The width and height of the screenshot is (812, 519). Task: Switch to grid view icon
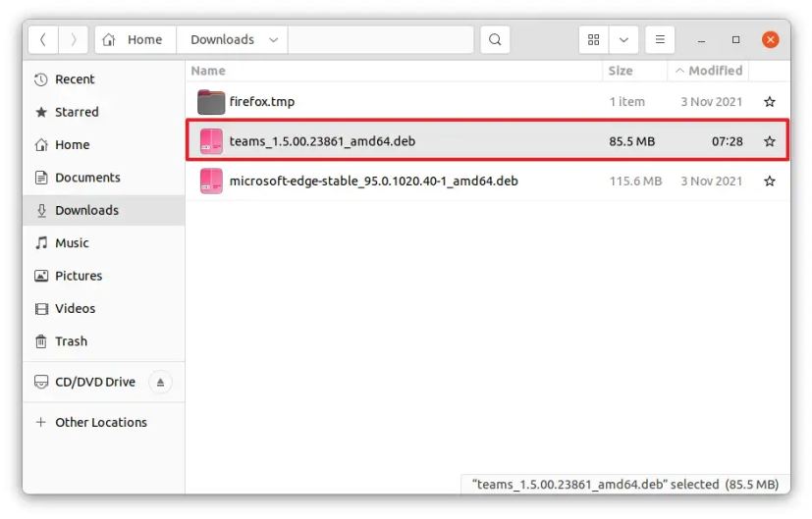[x=593, y=40]
